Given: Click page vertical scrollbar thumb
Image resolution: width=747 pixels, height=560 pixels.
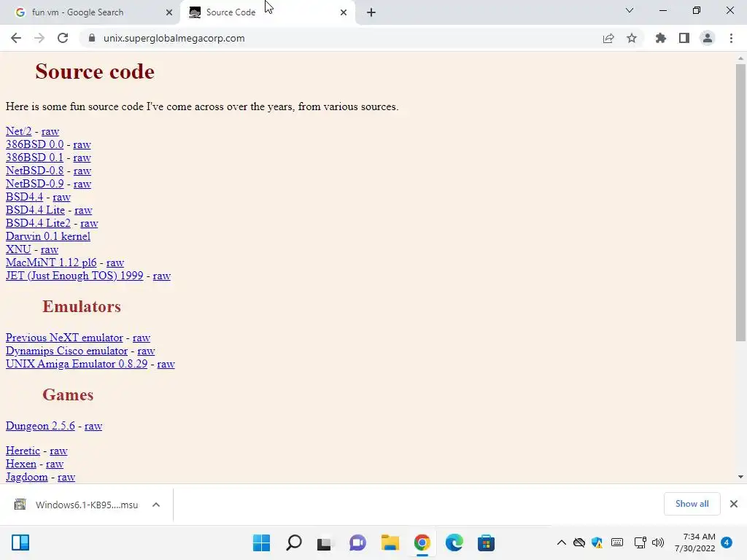Looking at the screenshot, I should click(x=740, y=203).
